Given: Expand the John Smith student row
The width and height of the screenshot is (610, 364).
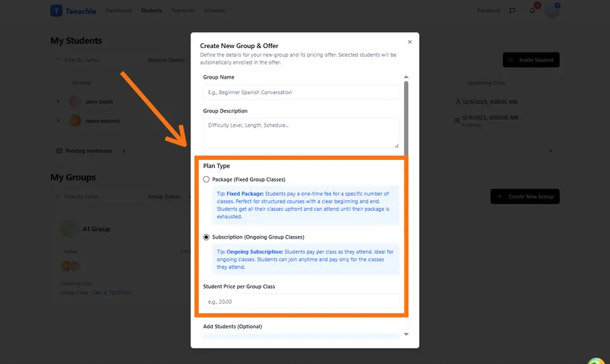Looking at the screenshot, I should click(x=58, y=102).
